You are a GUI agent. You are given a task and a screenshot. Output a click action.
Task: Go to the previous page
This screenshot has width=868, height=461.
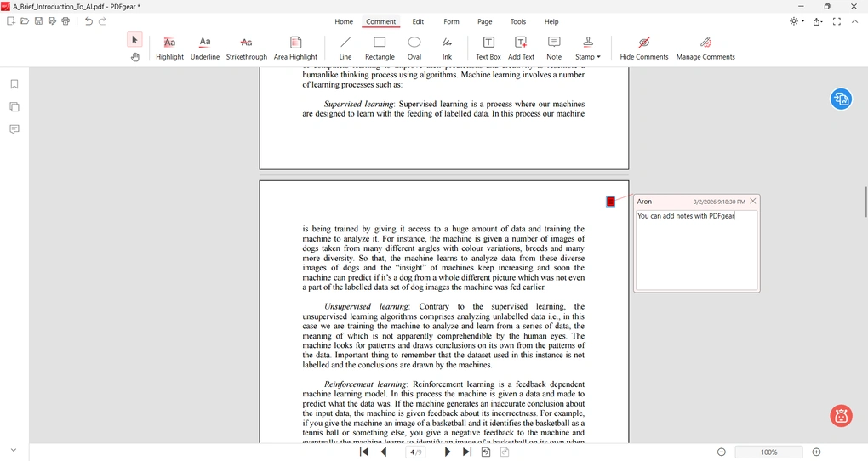(x=384, y=452)
